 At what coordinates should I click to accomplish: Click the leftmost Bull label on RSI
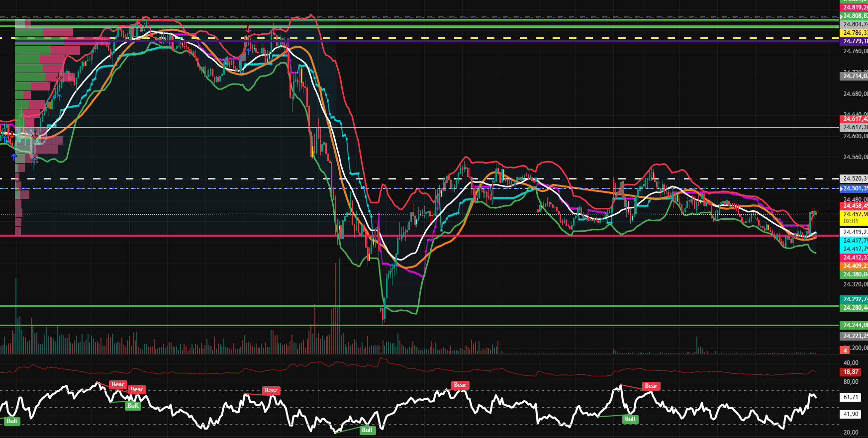coord(12,421)
